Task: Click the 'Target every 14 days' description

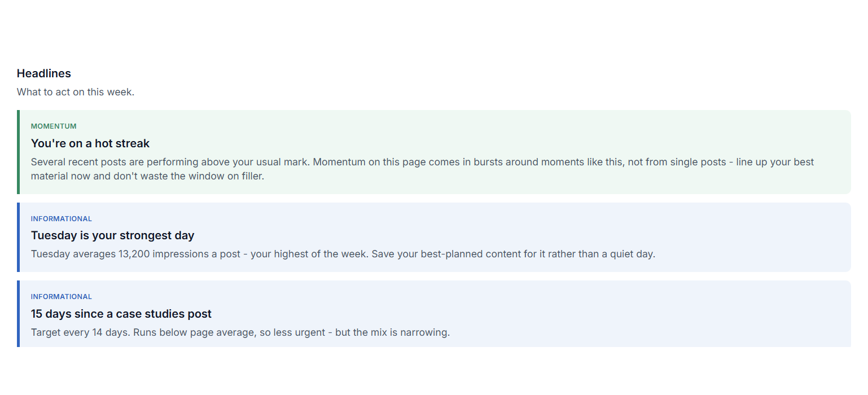Action: click(240, 332)
